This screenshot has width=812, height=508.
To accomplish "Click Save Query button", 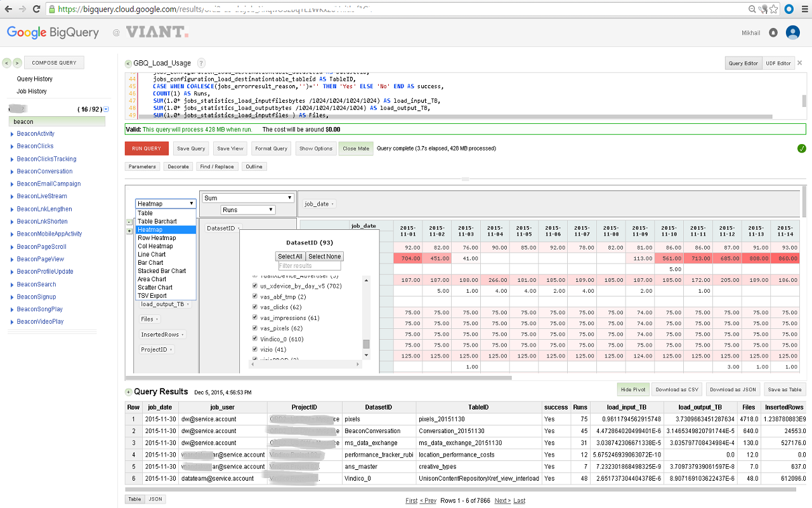I will coord(191,149).
